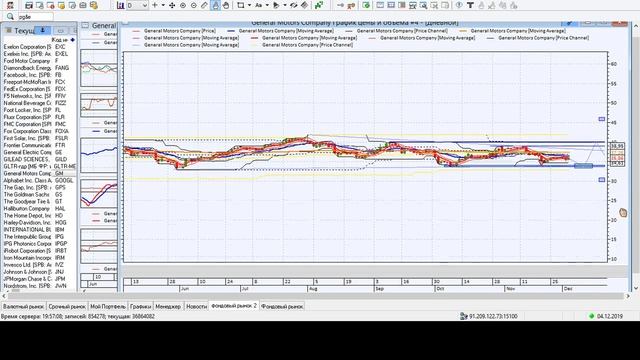Click the horizontal scrollbar right arrow
This screenshot has width=640, height=360.
tap(628, 296)
